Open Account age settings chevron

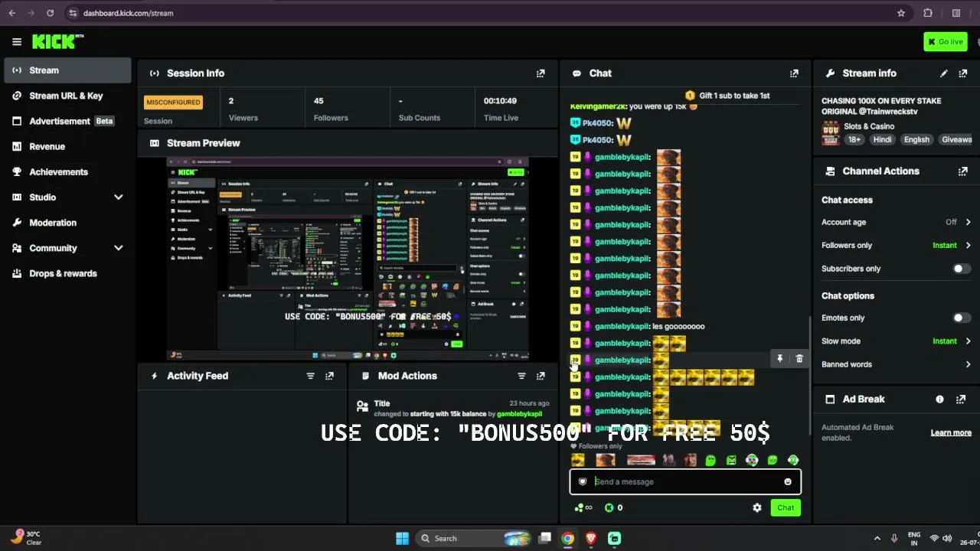[x=968, y=222]
